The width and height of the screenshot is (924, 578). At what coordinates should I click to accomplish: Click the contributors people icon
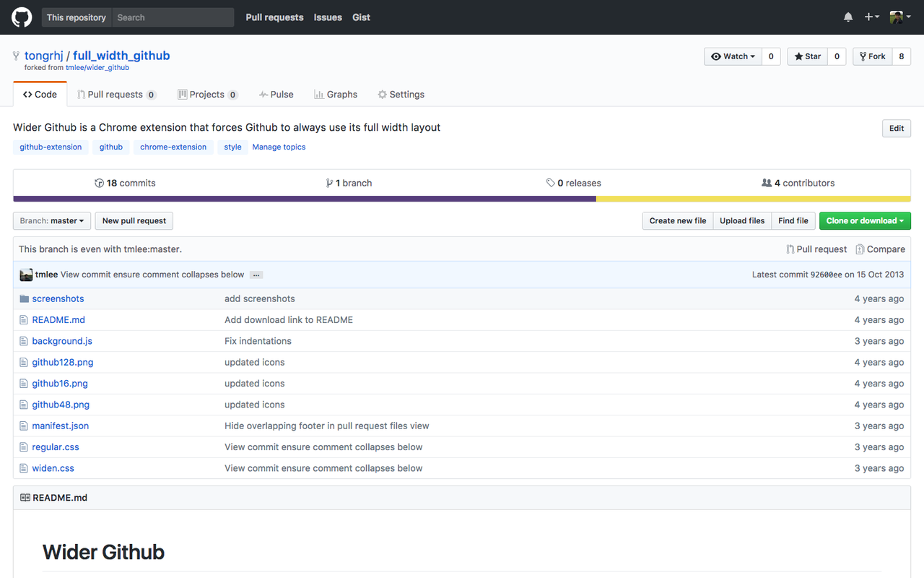[767, 183]
